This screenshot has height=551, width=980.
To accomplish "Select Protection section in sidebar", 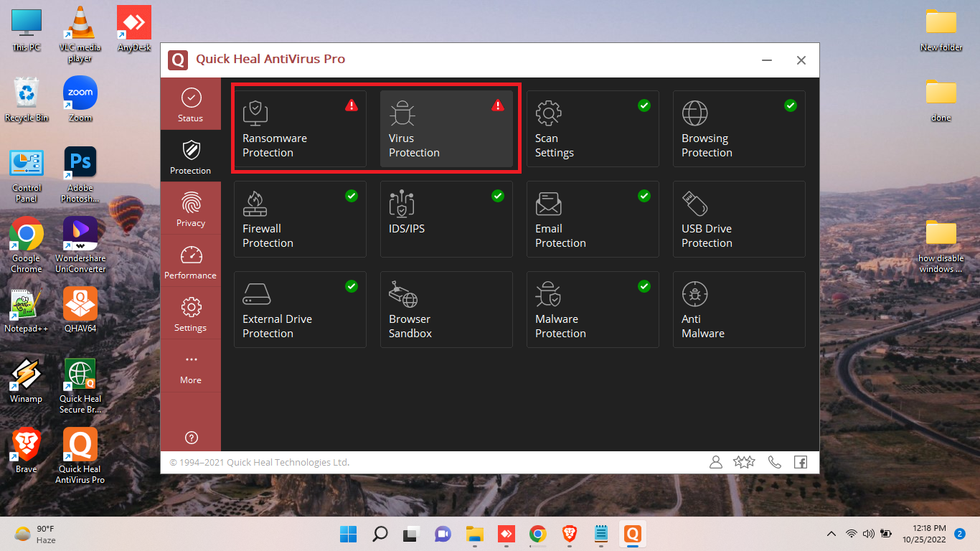I will pos(191,156).
